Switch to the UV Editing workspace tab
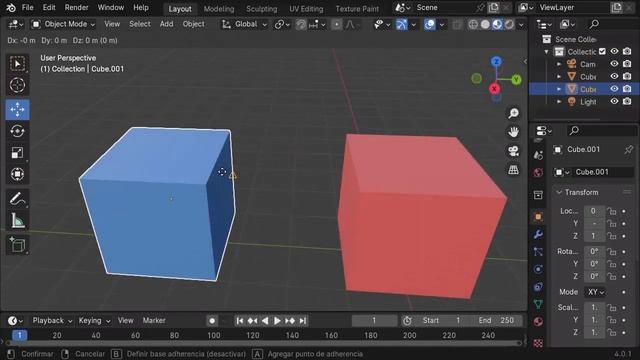640x360 pixels. click(x=306, y=9)
